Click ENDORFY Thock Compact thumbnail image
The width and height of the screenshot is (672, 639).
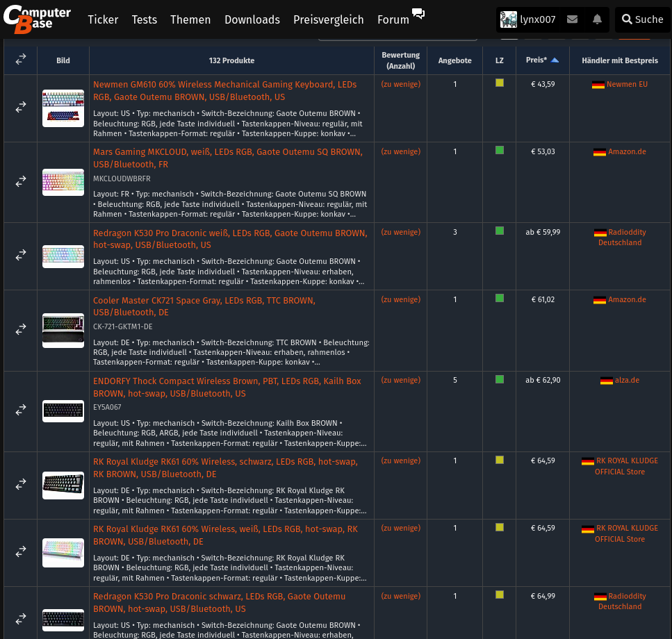click(63, 410)
